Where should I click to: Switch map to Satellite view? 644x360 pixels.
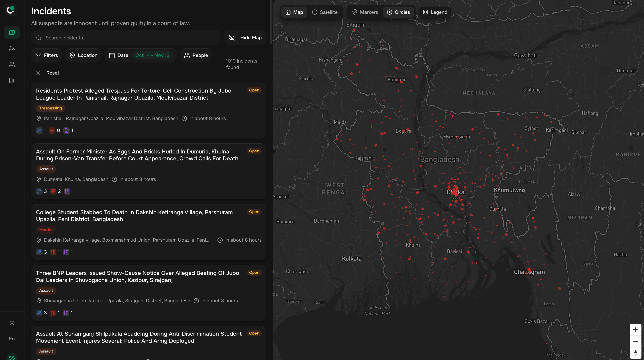pyautogui.click(x=325, y=12)
